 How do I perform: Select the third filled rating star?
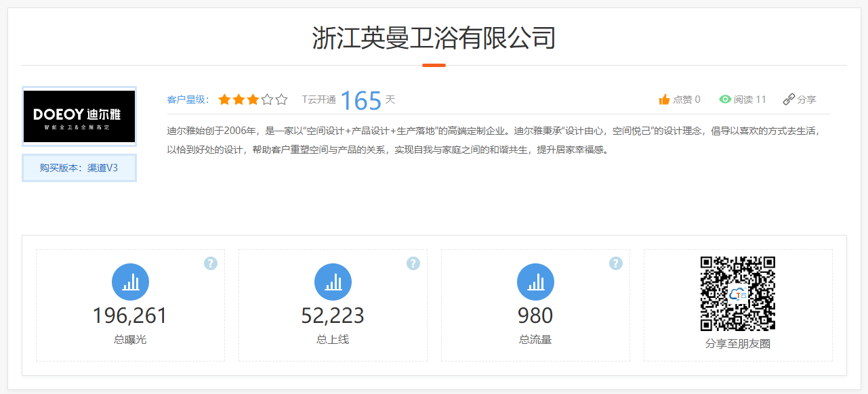(x=253, y=100)
